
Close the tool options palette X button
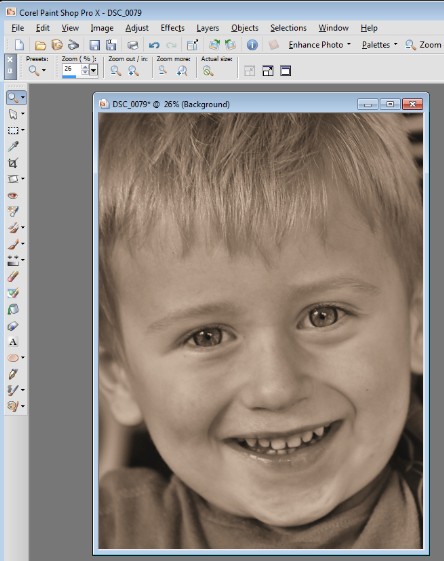pos(10,59)
